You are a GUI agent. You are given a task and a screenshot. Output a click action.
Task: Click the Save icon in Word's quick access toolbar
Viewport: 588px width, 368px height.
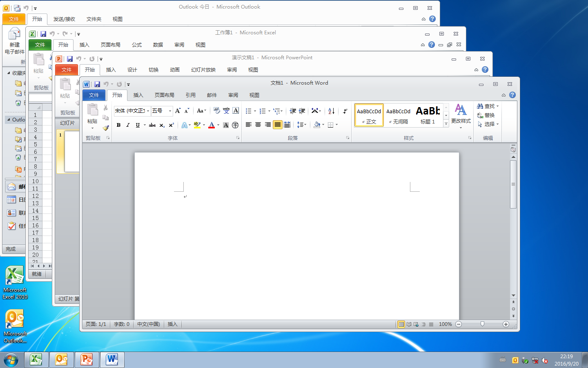tap(97, 84)
